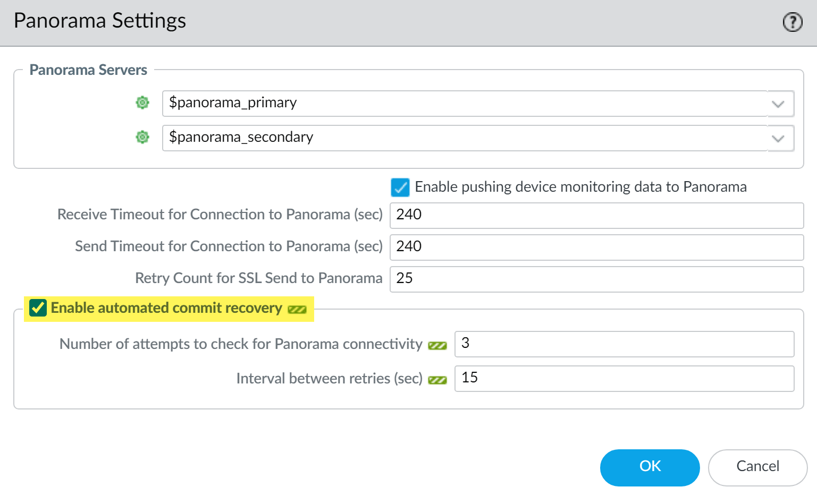Click the Receive Timeout field showing 240
Image resolution: width=817 pixels, height=504 pixels.
[x=596, y=215]
